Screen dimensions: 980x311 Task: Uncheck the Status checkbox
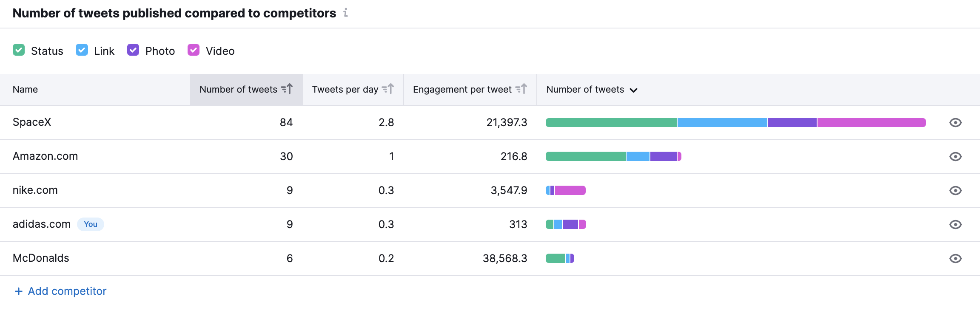click(x=19, y=50)
